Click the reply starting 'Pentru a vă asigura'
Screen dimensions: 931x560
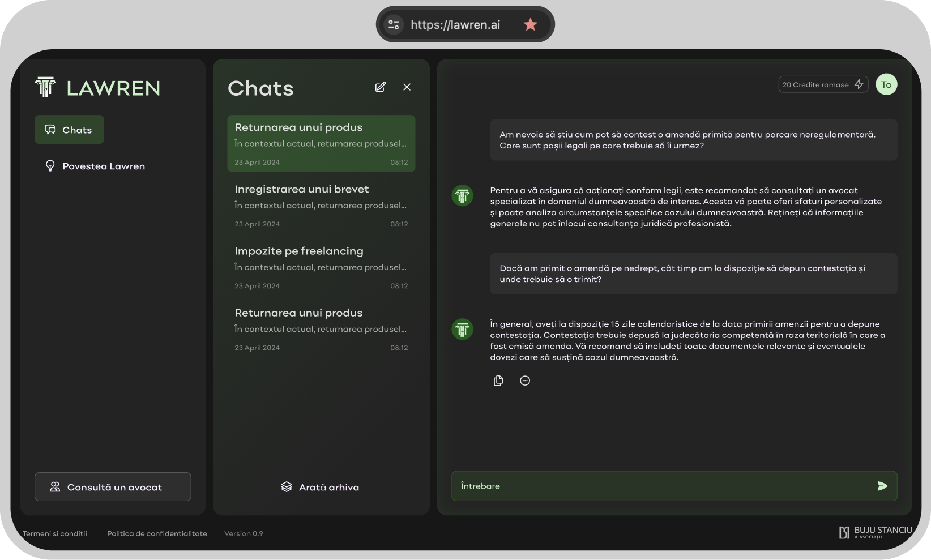pyautogui.click(x=686, y=207)
